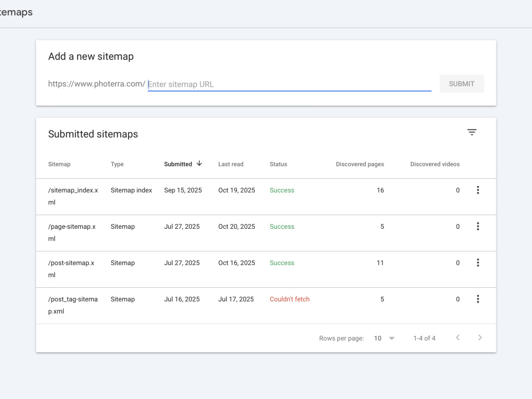Sort by Discovered videos column

(x=435, y=164)
